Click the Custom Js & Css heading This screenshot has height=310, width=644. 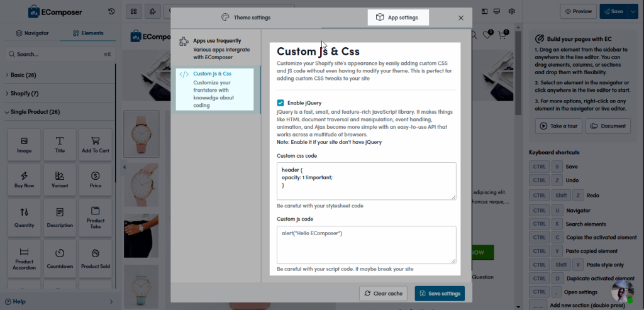coord(318,52)
